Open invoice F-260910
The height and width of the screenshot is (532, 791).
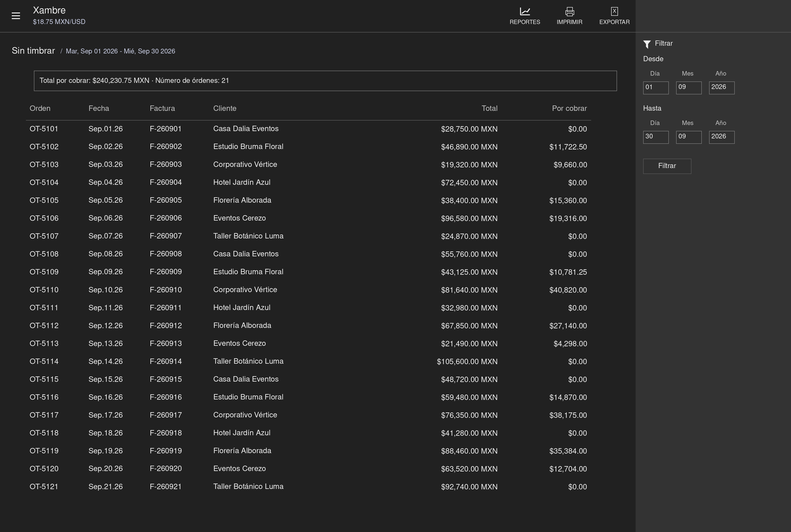165,290
